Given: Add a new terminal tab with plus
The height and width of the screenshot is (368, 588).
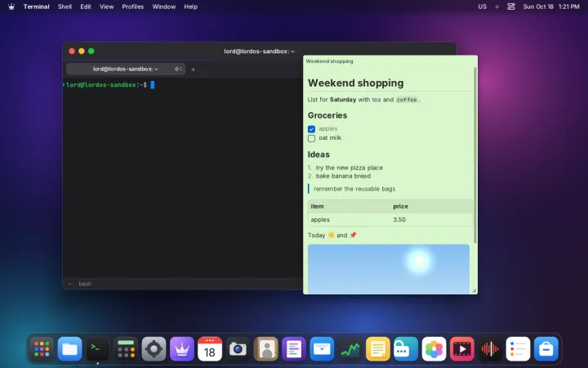Looking at the screenshot, I should point(193,69).
